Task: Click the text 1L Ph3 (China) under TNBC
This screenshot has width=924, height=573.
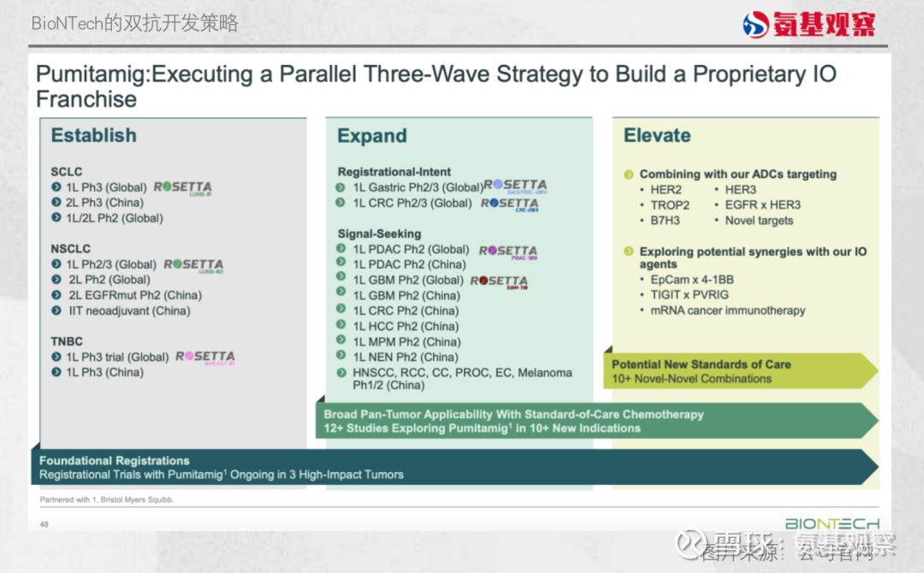Action: [x=104, y=372]
